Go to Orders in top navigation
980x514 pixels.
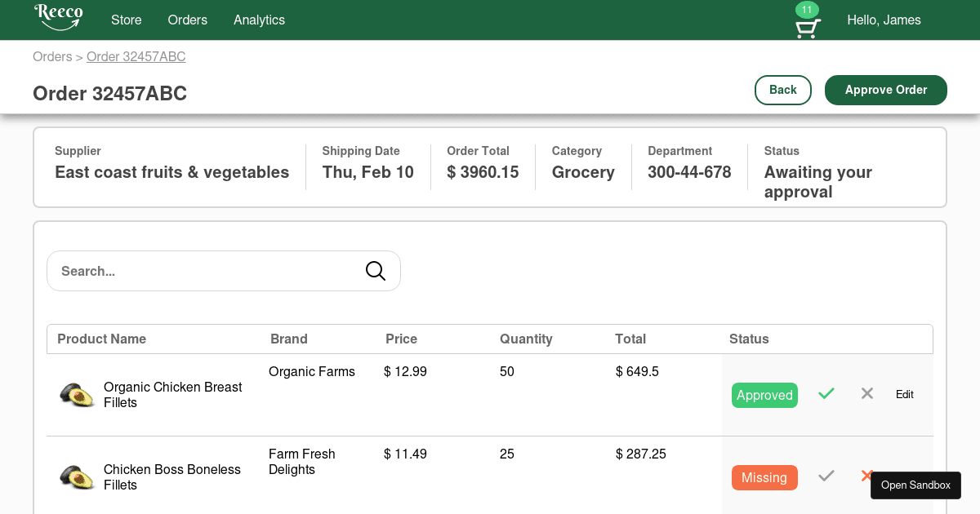188,20
